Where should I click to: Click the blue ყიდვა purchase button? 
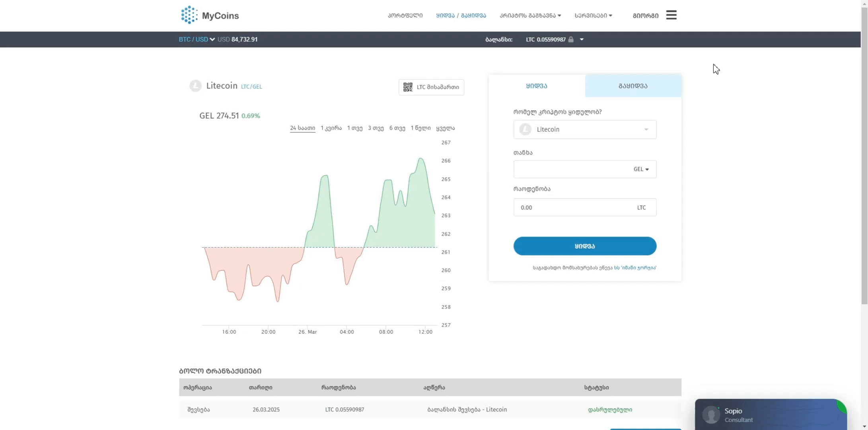585,246
